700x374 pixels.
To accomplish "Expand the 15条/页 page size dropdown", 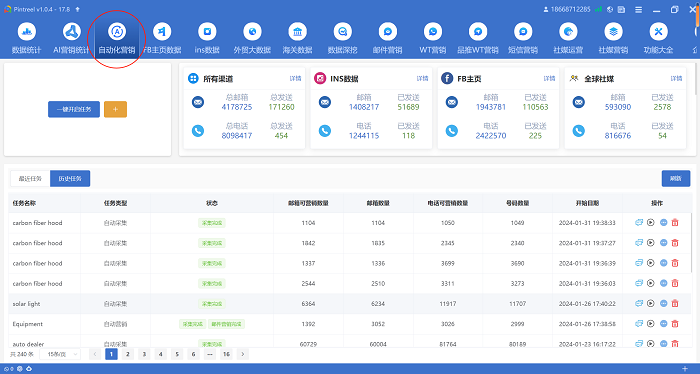I will (x=60, y=354).
